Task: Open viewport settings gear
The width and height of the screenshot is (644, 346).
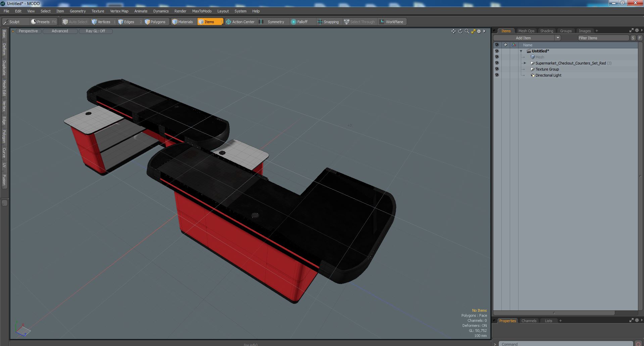Action: click(479, 31)
